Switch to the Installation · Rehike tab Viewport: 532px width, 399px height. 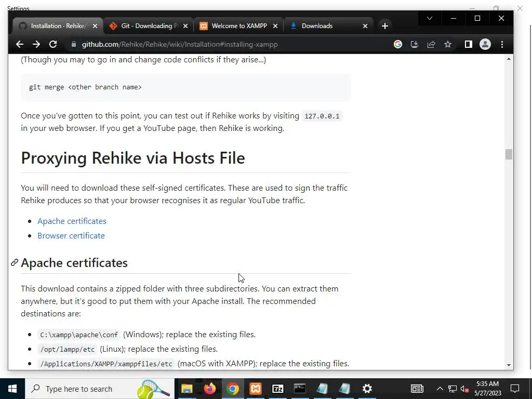coord(58,26)
